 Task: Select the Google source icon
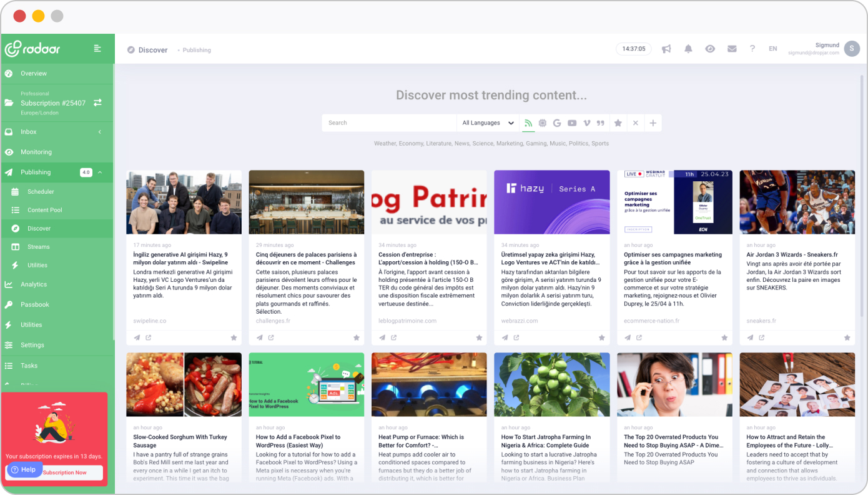coord(557,123)
